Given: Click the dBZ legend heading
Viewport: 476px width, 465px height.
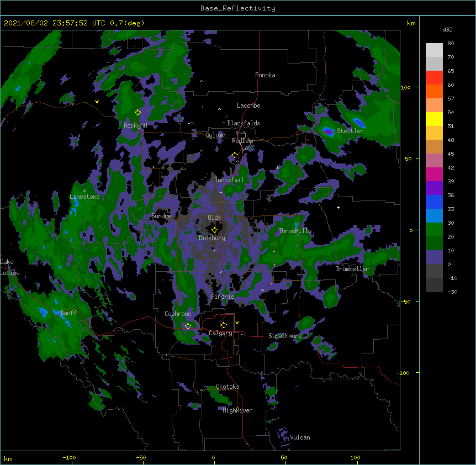Looking at the screenshot, I should click(x=447, y=30).
